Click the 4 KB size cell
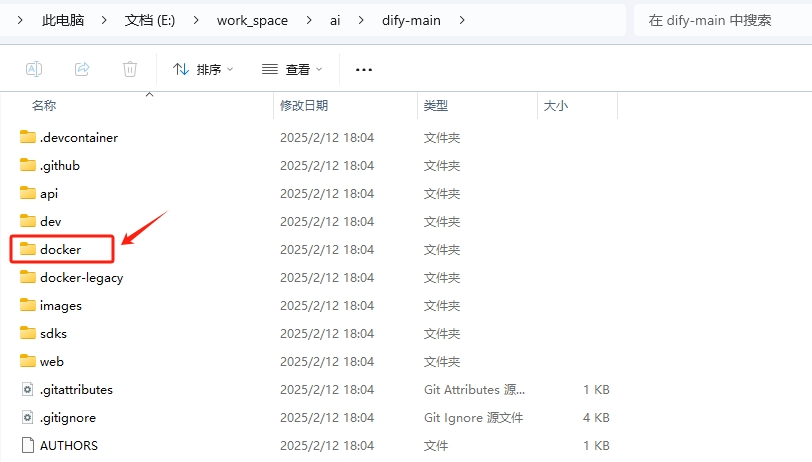The height and width of the screenshot is (462, 812). coord(596,417)
